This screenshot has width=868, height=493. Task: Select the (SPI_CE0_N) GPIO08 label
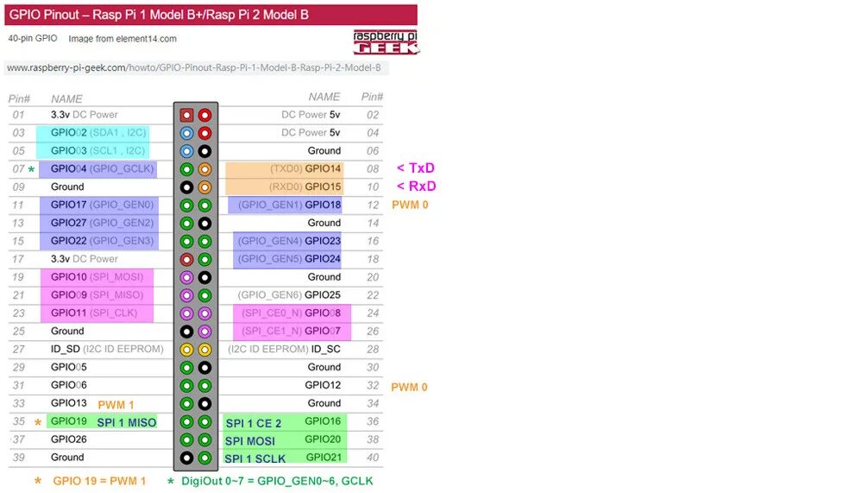pos(292,313)
